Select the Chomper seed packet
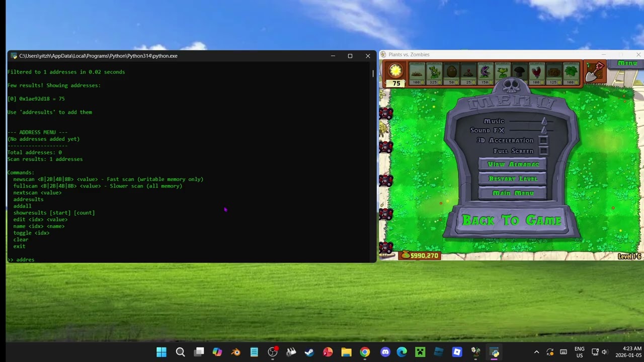 [486, 73]
